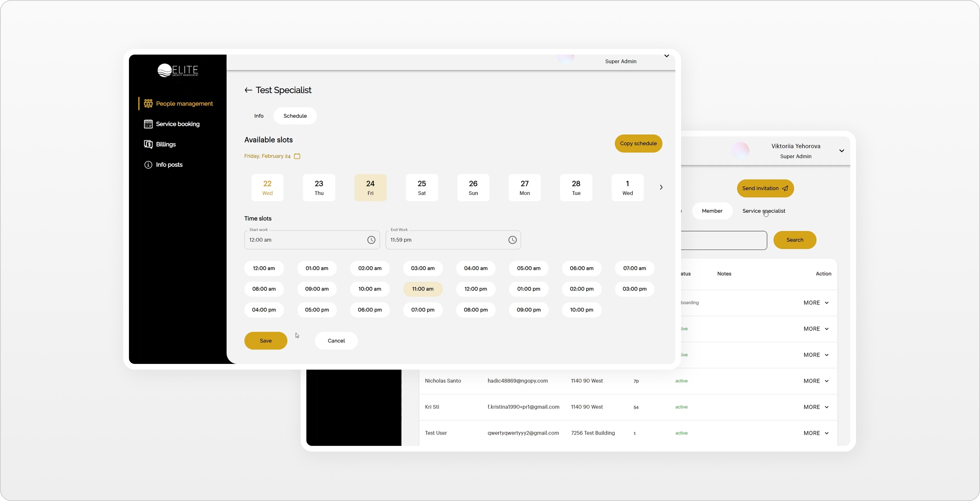
Task: Show next week with the date carousel arrow
Action: click(x=661, y=187)
